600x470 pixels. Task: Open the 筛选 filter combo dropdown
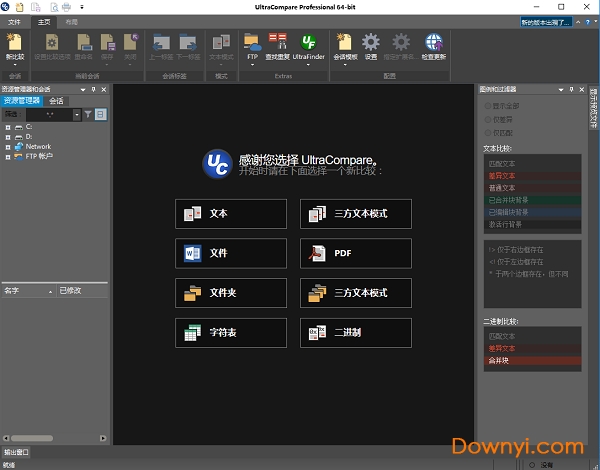tap(77, 114)
